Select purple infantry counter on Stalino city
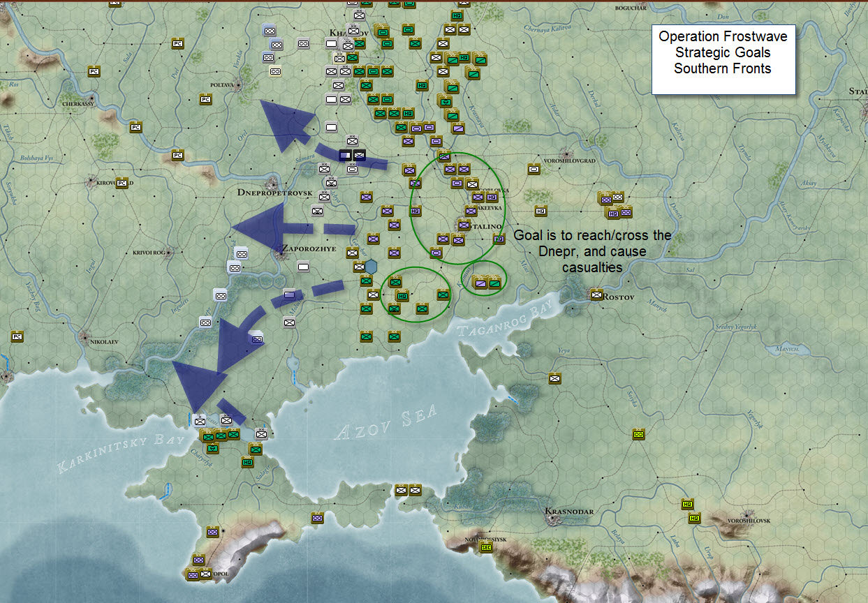Image resolution: width=868 pixels, height=603 pixels. point(464,225)
